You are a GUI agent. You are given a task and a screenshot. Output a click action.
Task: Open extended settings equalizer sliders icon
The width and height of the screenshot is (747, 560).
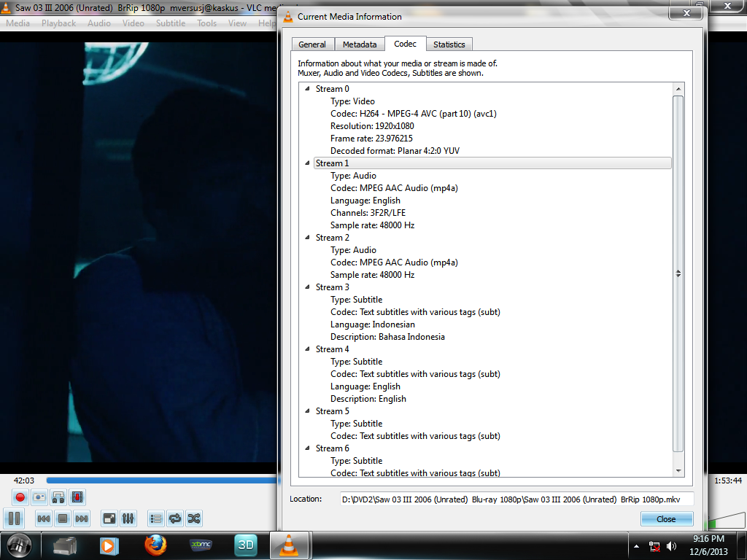128,518
